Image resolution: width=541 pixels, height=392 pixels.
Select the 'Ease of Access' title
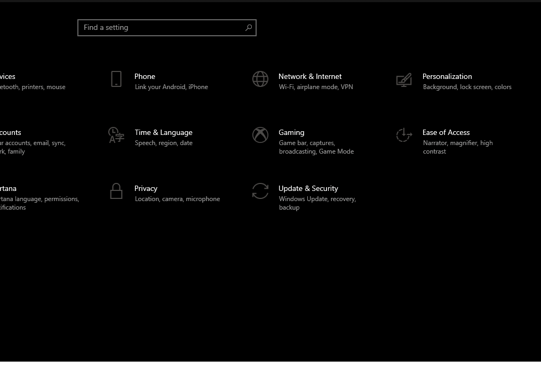(446, 132)
